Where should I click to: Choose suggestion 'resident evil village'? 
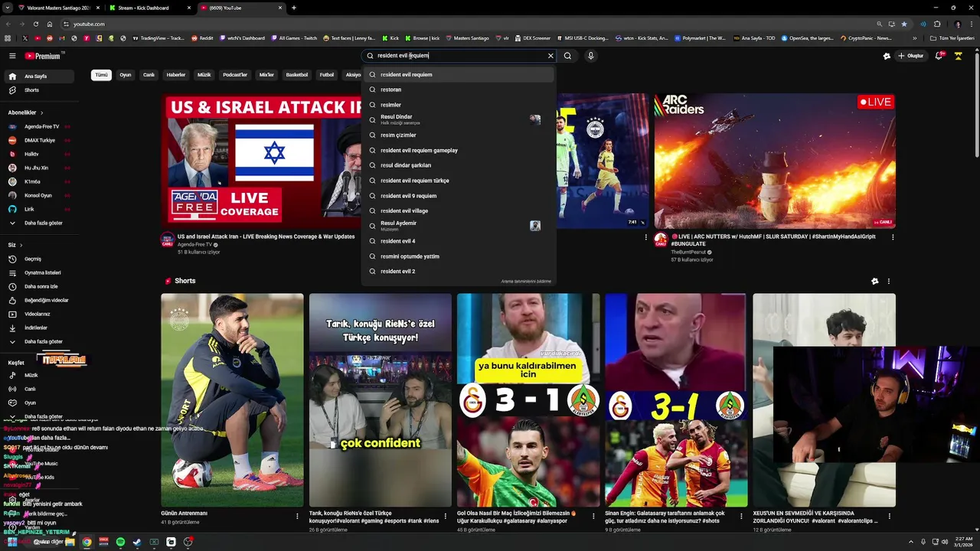pos(459,210)
